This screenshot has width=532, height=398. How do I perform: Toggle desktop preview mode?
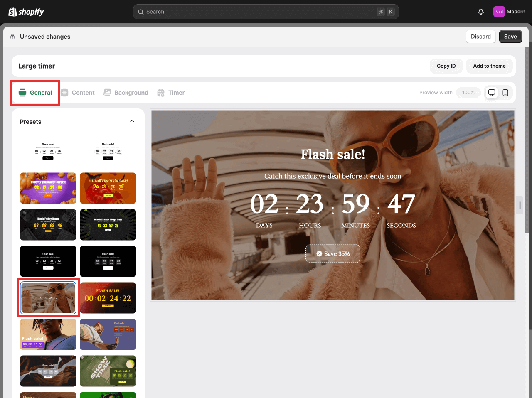[492, 93]
